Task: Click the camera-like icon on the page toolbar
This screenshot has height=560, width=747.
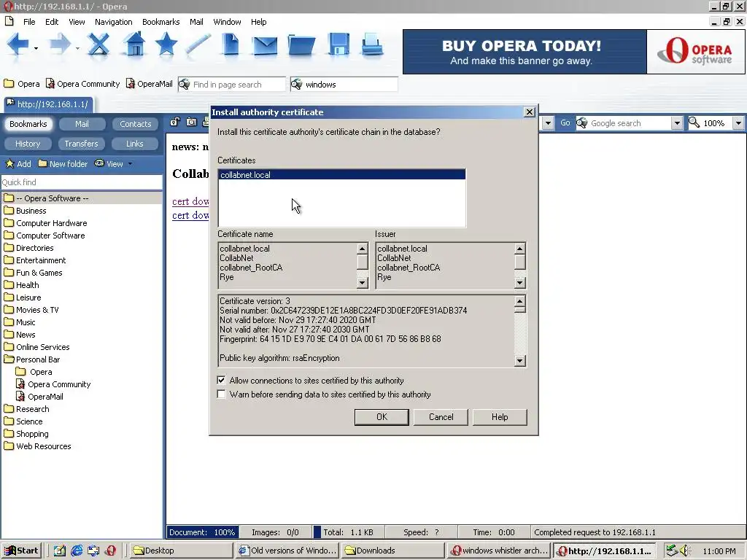Action: [x=192, y=122]
